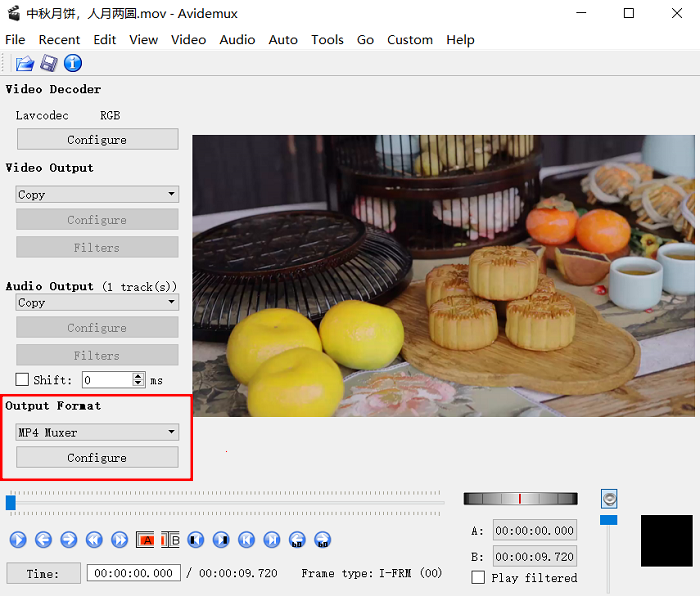Jump to the previous keyframe
Screen dimensions: 700x596
[94, 540]
